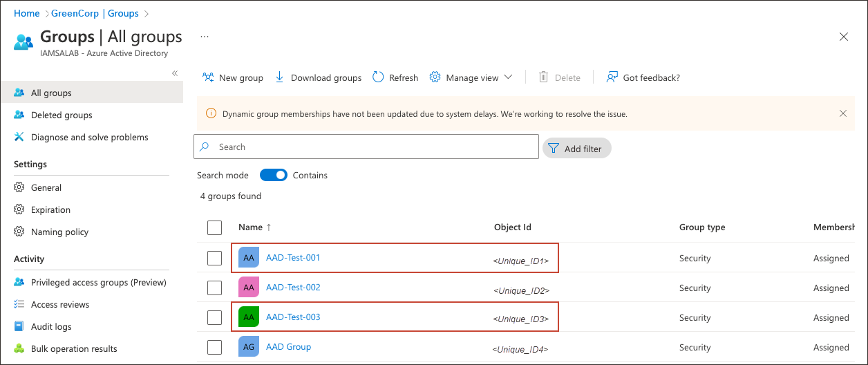Toggle the Search mode Contains switch
The height and width of the screenshot is (365, 868).
click(274, 175)
